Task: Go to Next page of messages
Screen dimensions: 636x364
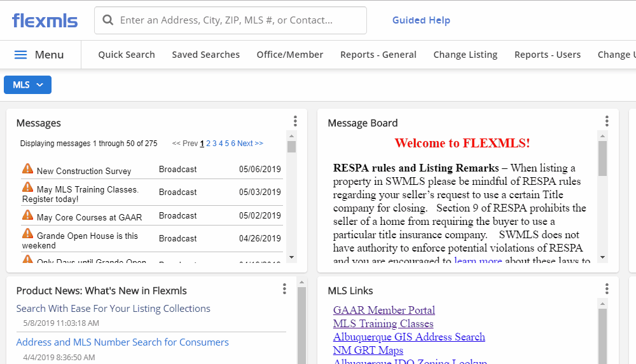Action: 250,144
